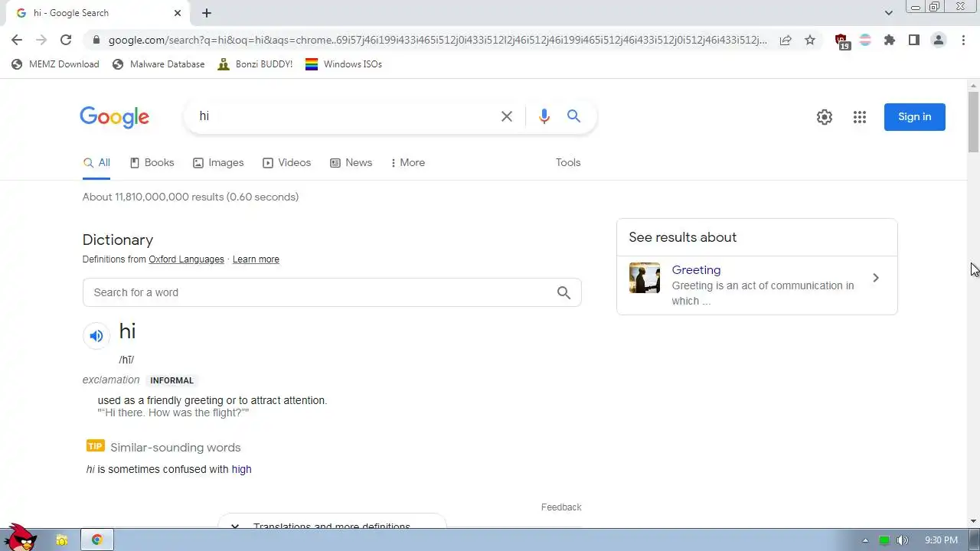Open the Extensions puzzle icon
Screen dimensions: 980x551
(x=890, y=41)
